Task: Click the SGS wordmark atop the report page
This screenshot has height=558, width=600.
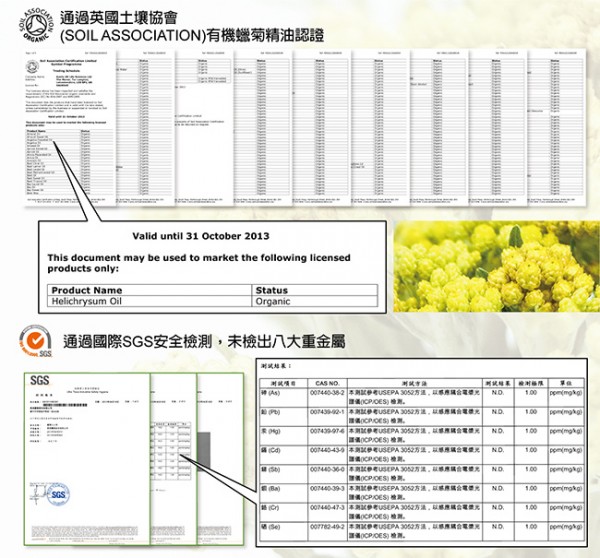Action: pyautogui.click(x=39, y=380)
